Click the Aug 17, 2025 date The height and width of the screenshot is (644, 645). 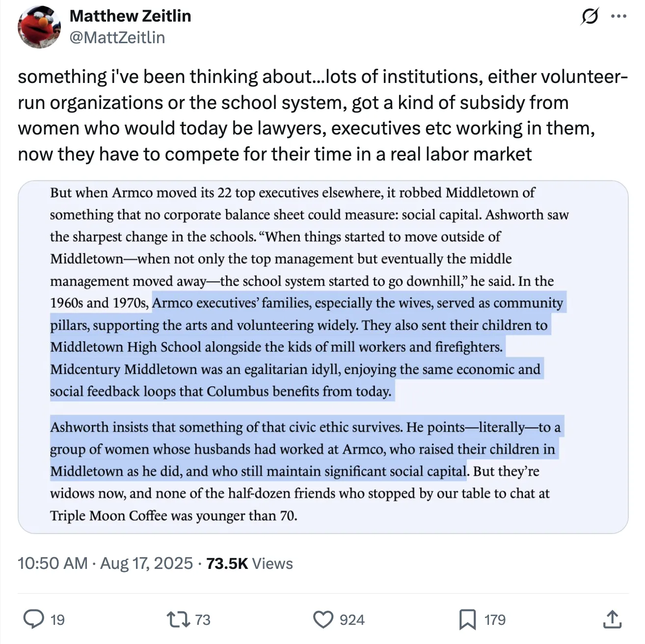[x=146, y=563]
